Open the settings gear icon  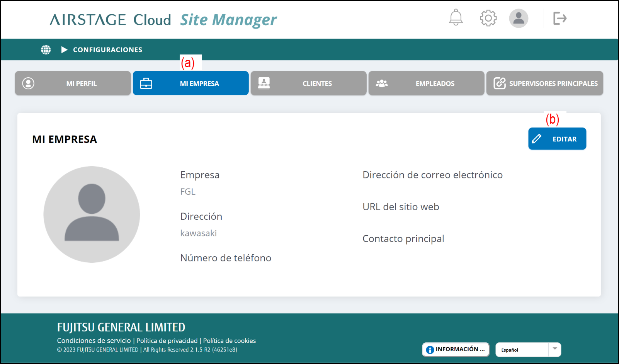click(488, 18)
